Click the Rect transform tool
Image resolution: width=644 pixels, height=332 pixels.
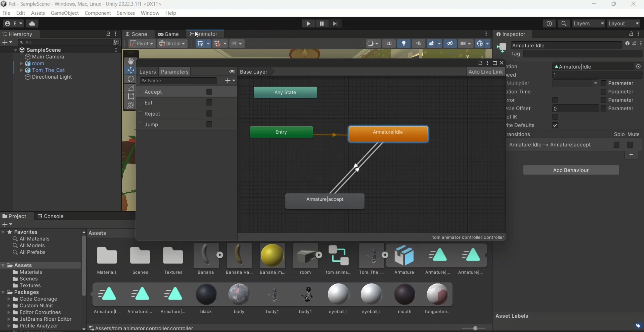[x=130, y=96]
